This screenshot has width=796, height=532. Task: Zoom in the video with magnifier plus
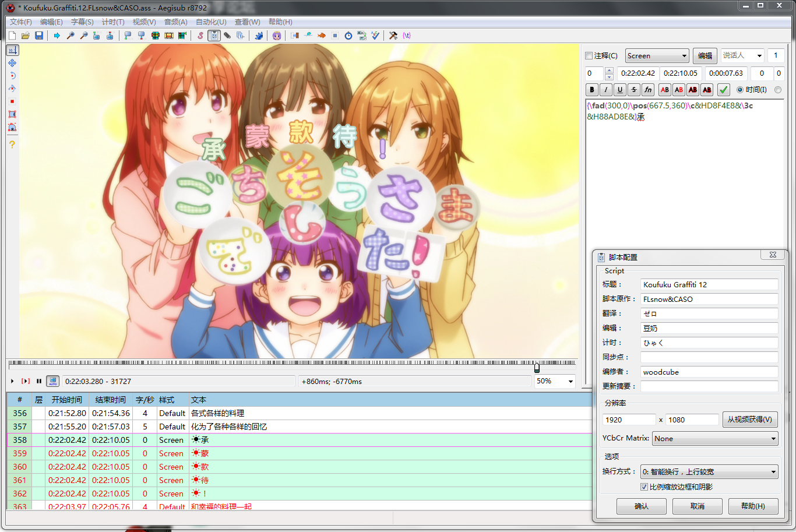(x=71, y=36)
